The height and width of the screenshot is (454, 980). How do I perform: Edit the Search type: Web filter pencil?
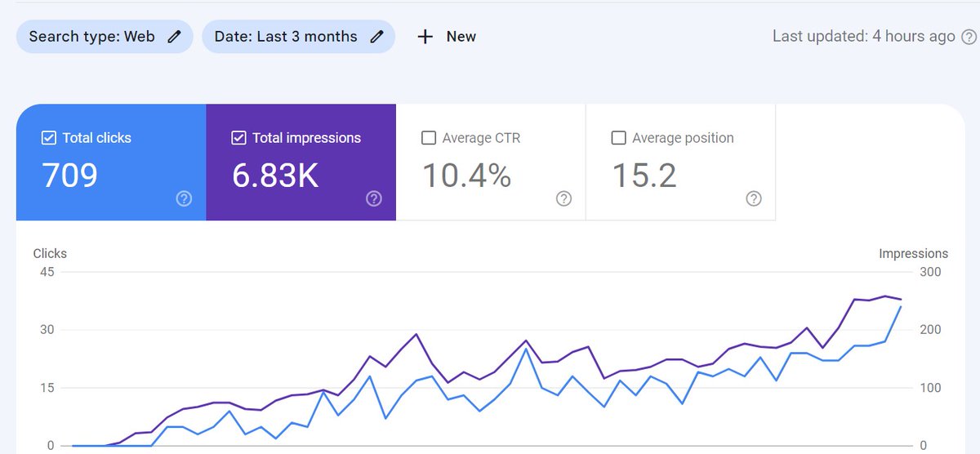tap(174, 37)
